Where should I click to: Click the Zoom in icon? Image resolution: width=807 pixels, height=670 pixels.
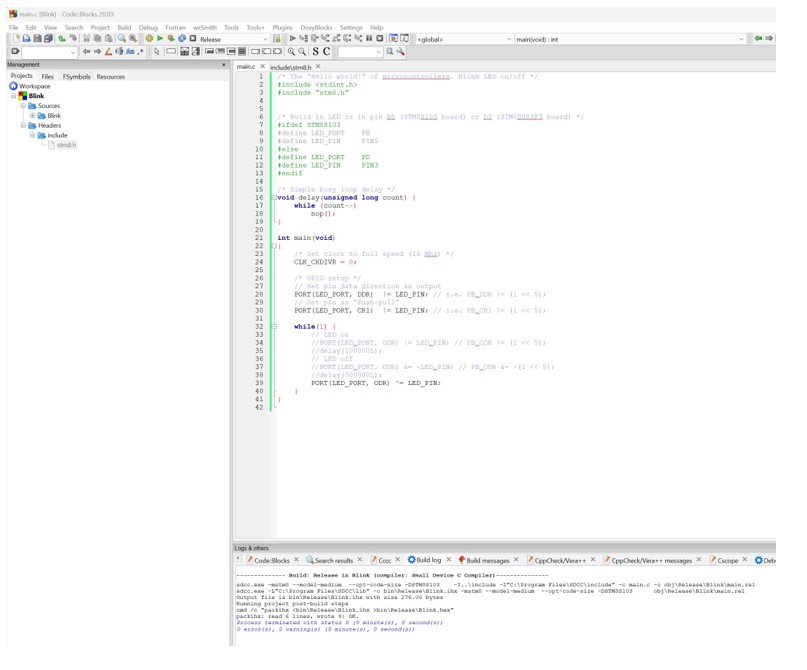(291, 51)
